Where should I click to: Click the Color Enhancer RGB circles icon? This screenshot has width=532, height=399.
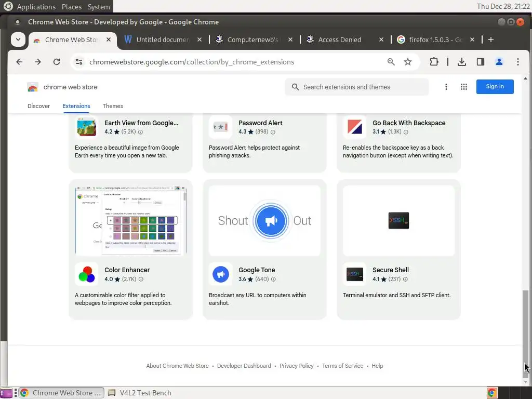click(87, 274)
